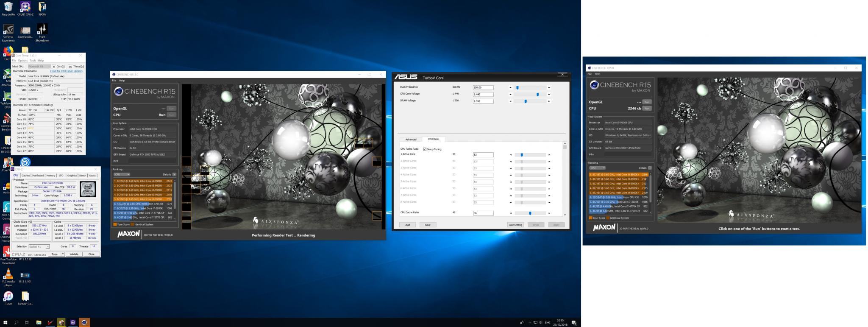868x327 pixels.
Task: Click the Load button in TurboV Core
Action: [407, 225]
